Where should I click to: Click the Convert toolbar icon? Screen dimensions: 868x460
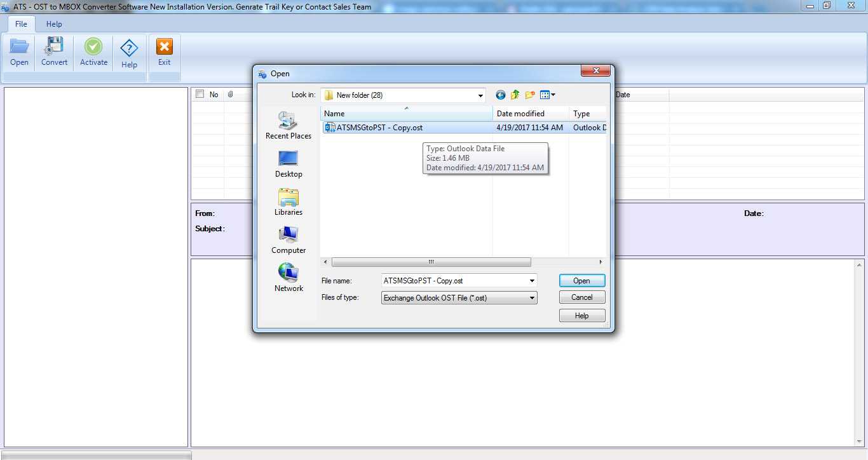(x=54, y=51)
